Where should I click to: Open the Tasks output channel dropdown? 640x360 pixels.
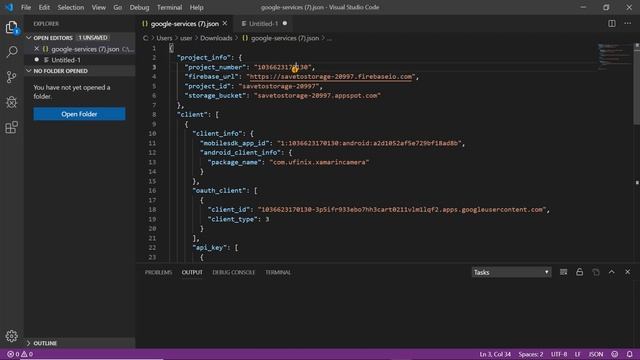(511, 272)
